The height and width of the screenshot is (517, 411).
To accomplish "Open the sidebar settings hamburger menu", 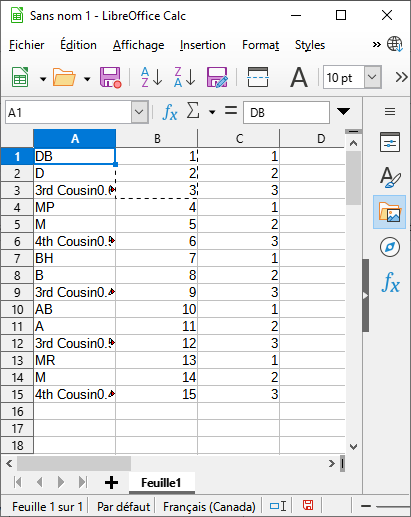I will point(390,111).
